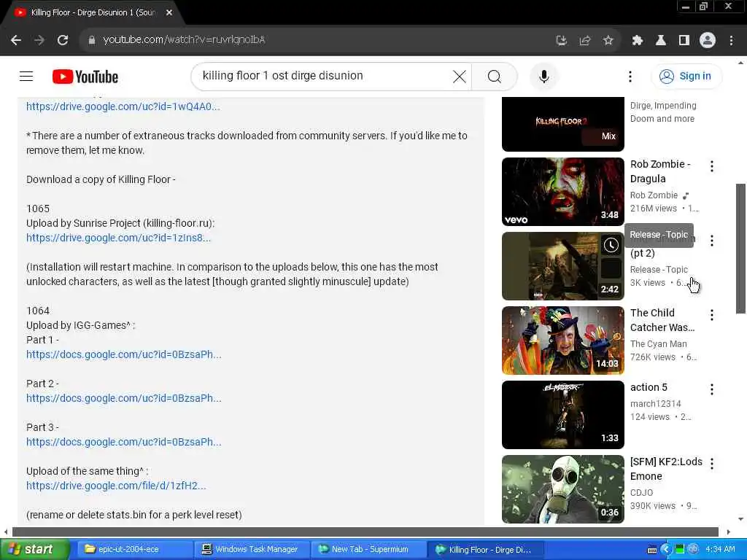Screen dimensions: 747x560
Task: Bookmark this page with star icon
Action: 608,41
